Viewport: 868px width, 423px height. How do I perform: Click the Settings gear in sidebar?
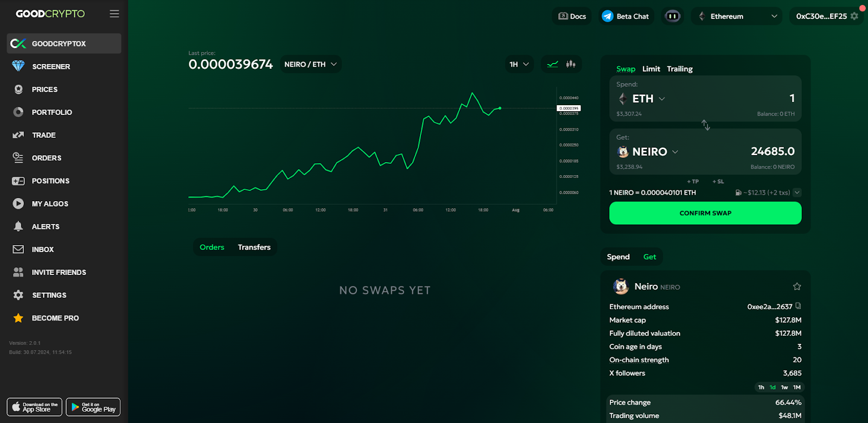point(18,295)
